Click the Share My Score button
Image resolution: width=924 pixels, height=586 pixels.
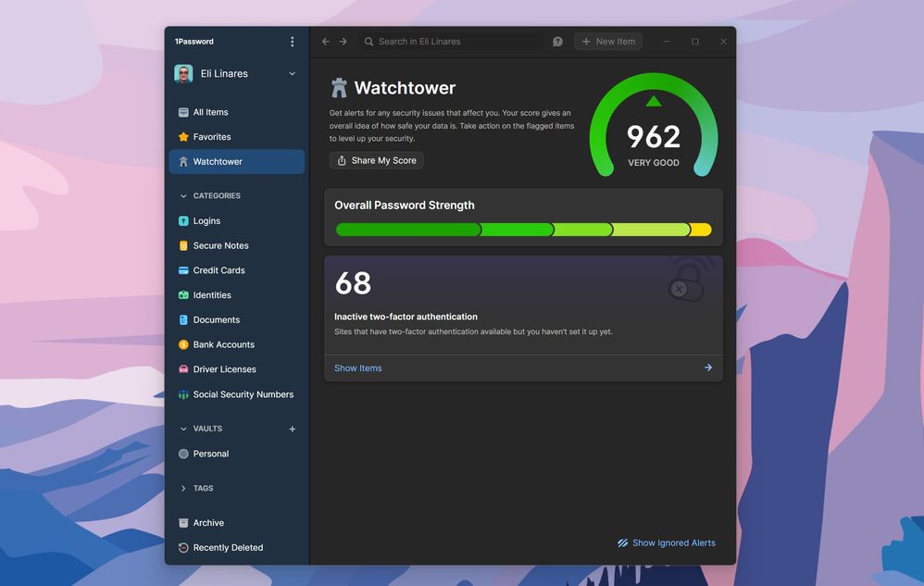[377, 160]
